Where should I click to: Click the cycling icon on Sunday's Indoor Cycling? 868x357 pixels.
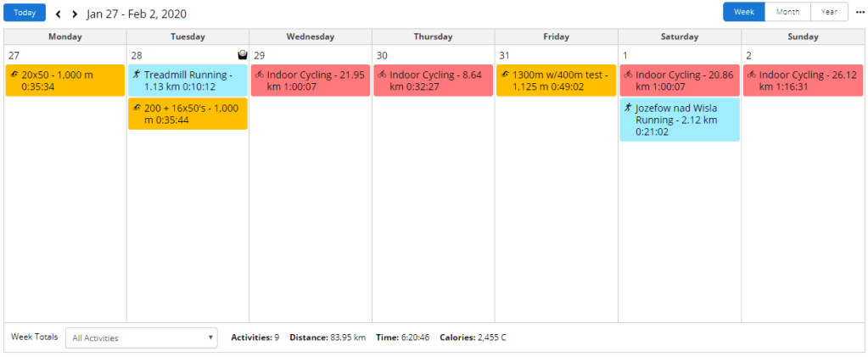click(752, 75)
